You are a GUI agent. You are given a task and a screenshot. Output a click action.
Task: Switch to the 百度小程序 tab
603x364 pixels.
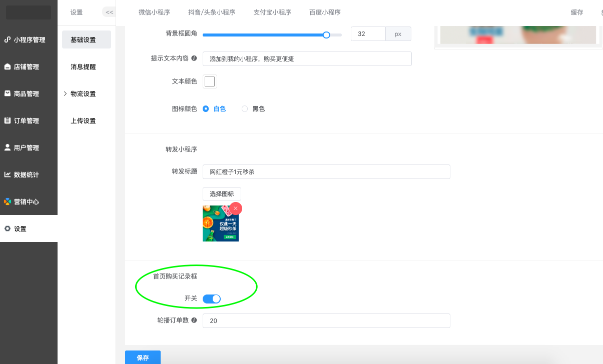click(325, 12)
